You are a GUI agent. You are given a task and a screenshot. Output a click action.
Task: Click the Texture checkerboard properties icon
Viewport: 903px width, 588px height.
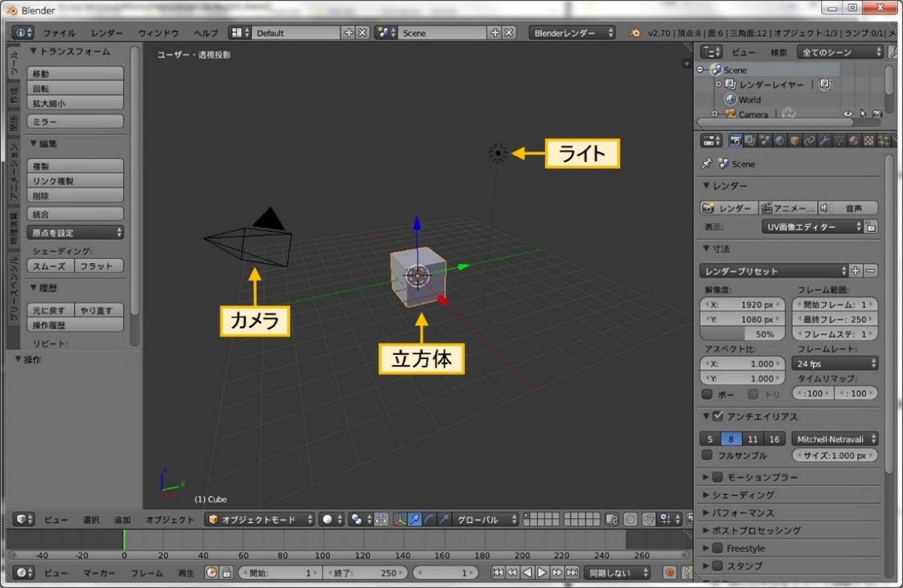tap(868, 141)
